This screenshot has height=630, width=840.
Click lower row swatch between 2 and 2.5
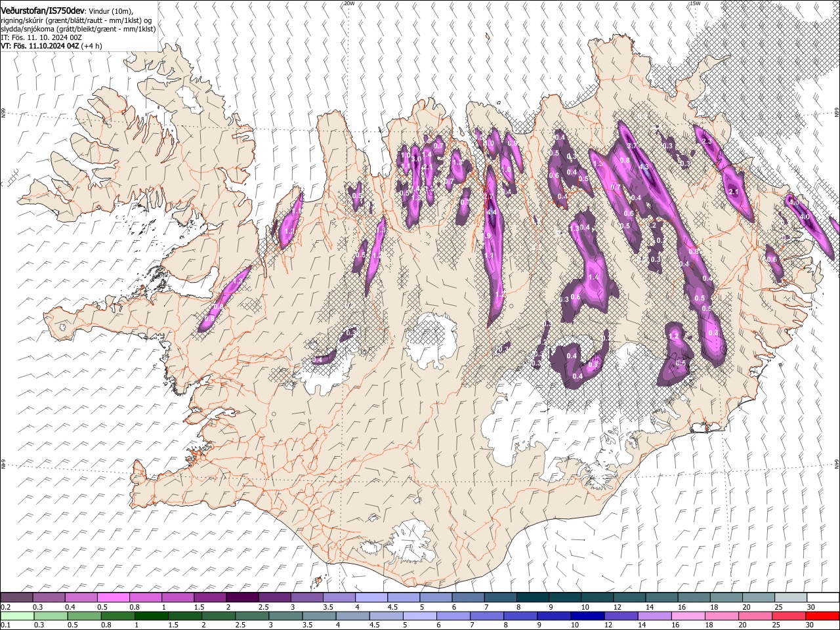[218, 616]
